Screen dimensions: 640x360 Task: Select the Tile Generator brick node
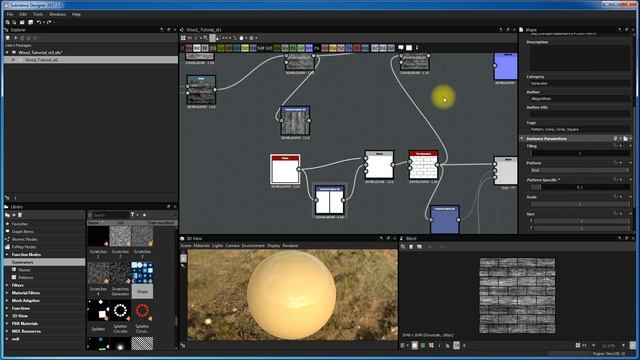click(423, 165)
